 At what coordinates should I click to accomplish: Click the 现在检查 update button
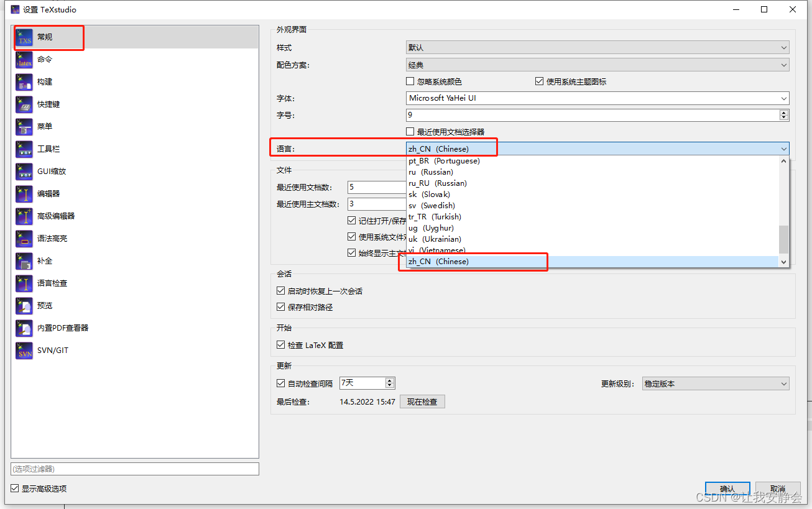click(x=422, y=402)
